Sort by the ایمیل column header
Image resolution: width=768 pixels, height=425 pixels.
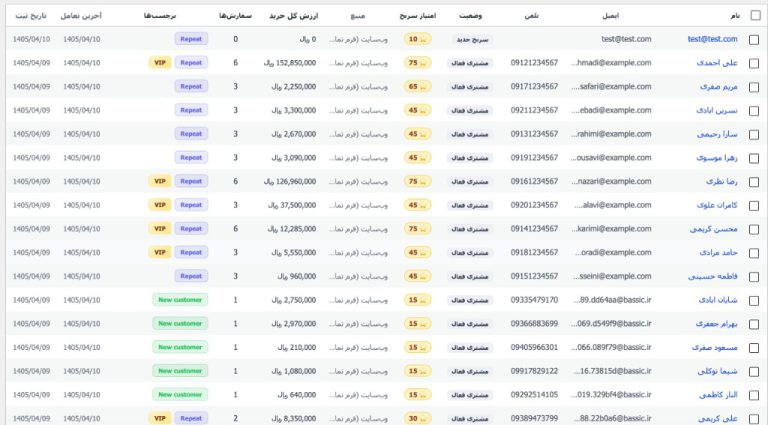point(610,16)
